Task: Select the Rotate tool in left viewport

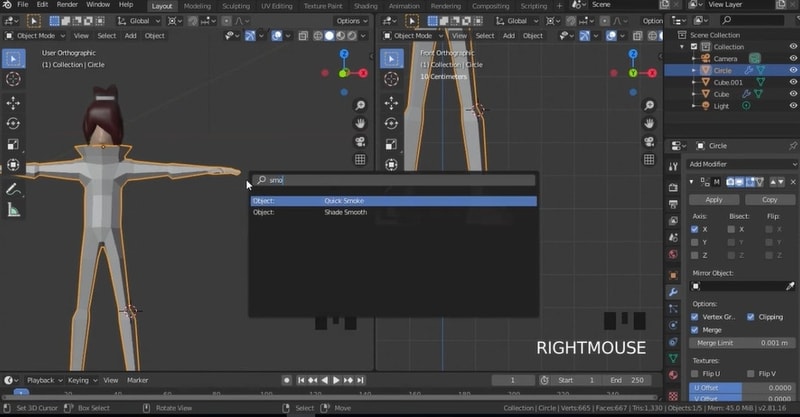Action: (13, 123)
